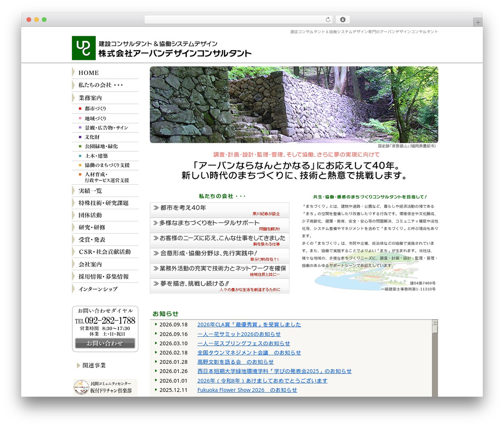504x427 pixels.
Task: Open 2026年CLA賞「最優秀賞」news link
Action: [x=249, y=325]
